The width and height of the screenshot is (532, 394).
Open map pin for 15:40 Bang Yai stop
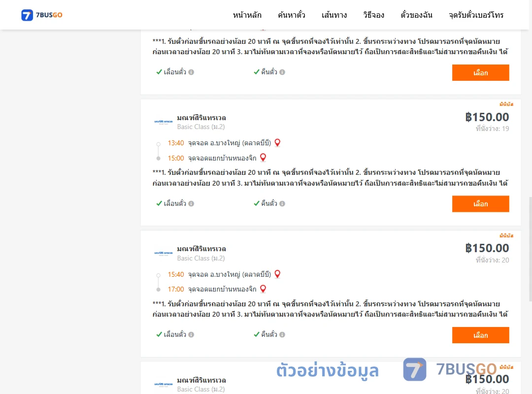277,274
